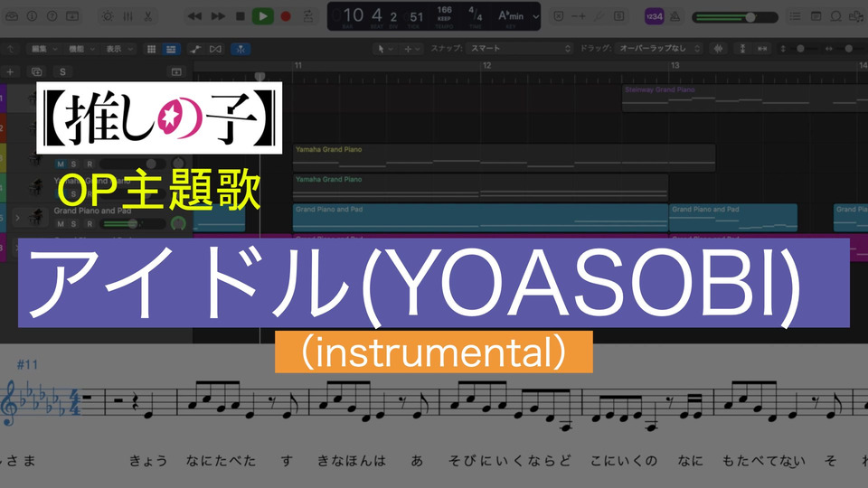Click the horizontal auto-zoom icon
The width and height of the screenshot is (868, 488).
coord(762,49)
